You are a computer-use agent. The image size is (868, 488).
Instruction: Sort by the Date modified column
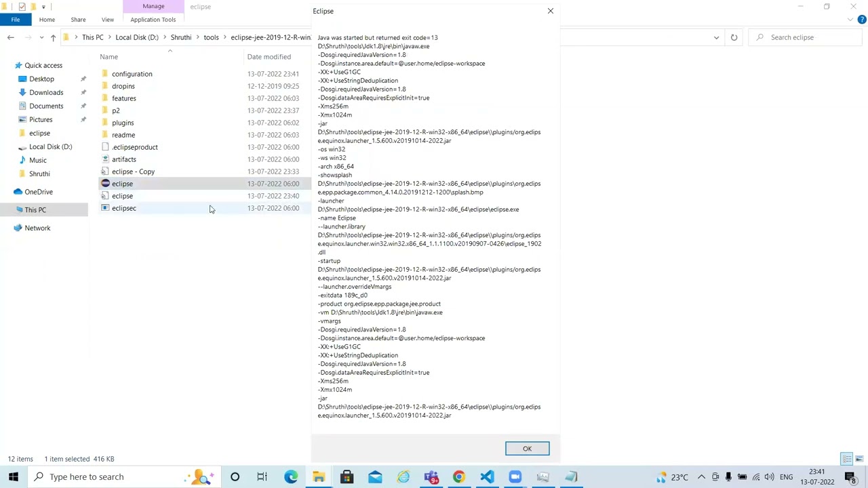pyautogui.click(x=269, y=57)
